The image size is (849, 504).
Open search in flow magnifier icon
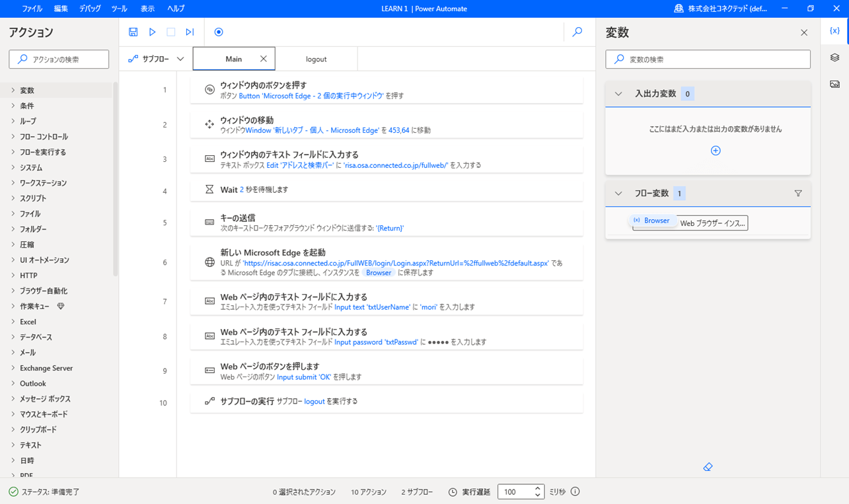tap(577, 32)
